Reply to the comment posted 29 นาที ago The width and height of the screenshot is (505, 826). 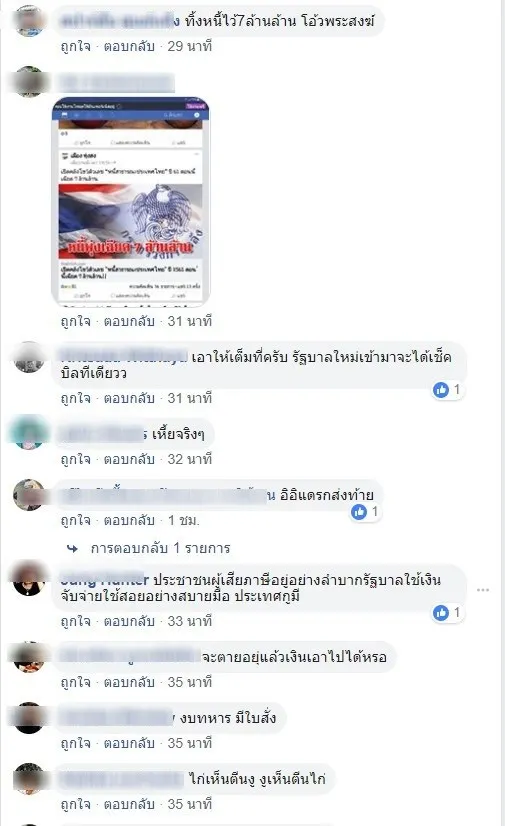[129, 46]
